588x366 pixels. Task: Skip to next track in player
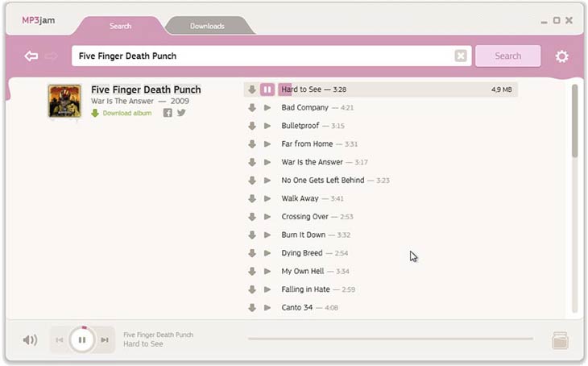pyautogui.click(x=104, y=340)
